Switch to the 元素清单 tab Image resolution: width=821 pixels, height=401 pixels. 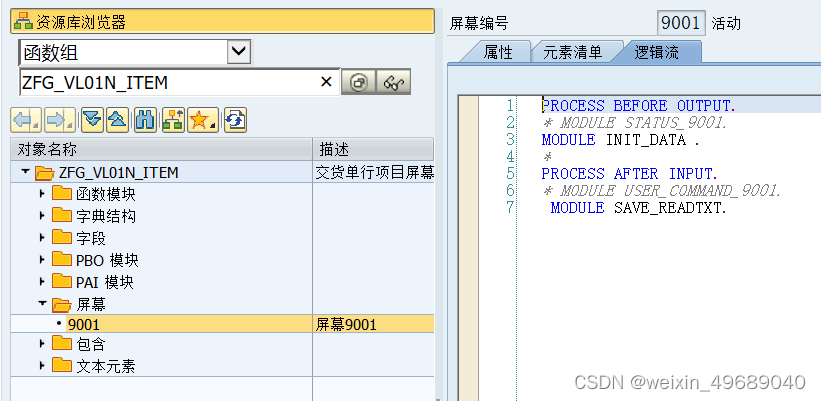pyautogui.click(x=572, y=52)
